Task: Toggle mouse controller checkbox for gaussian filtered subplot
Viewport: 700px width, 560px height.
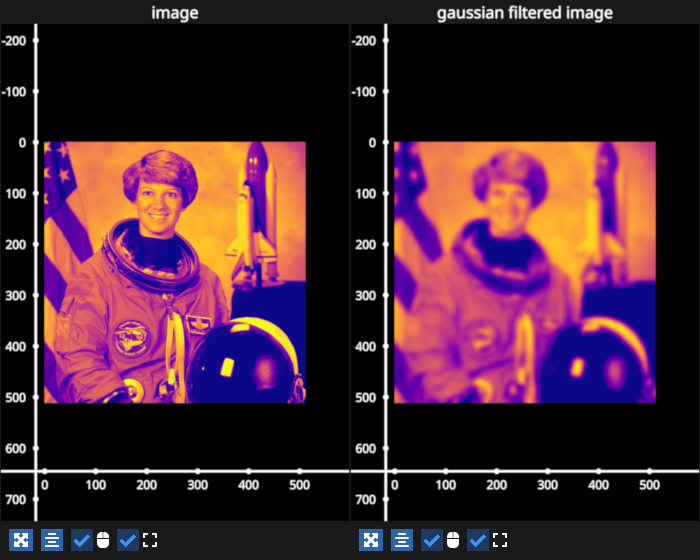Action: coord(432,540)
